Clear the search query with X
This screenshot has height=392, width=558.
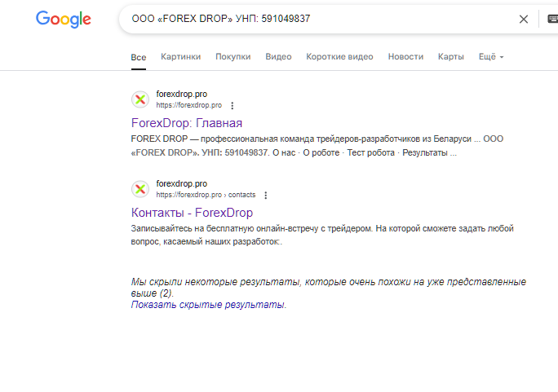[x=524, y=20]
